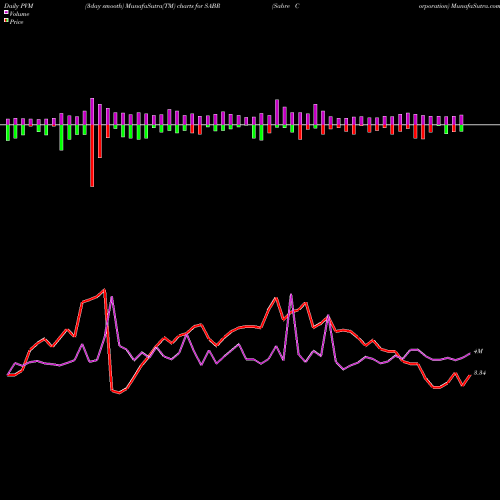
Task: Click the 3day smooth MunafaSutra chart title
Action: [152, 6]
